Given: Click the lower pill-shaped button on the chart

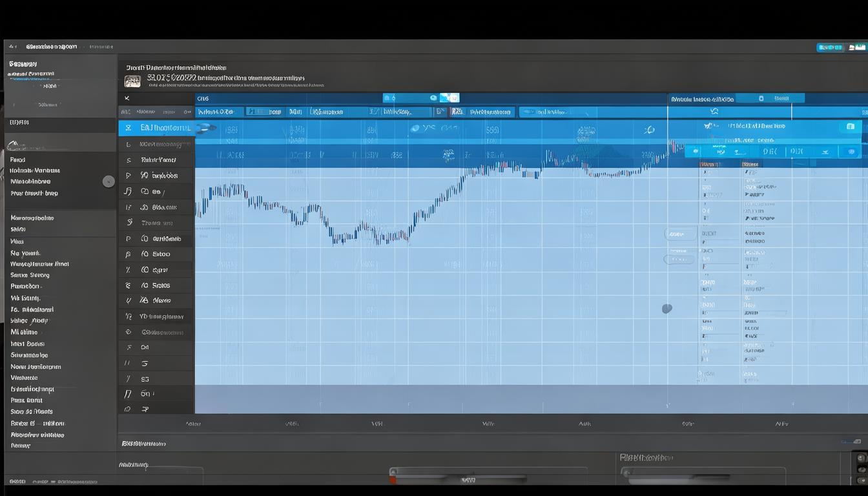Looking at the screenshot, I should pos(679,260).
